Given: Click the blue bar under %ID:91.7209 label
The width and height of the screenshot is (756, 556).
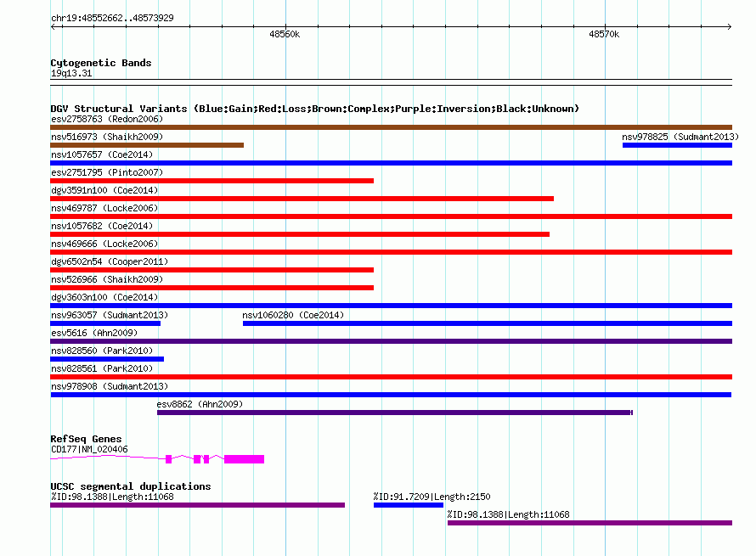Looking at the screenshot, I should point(409,505).
